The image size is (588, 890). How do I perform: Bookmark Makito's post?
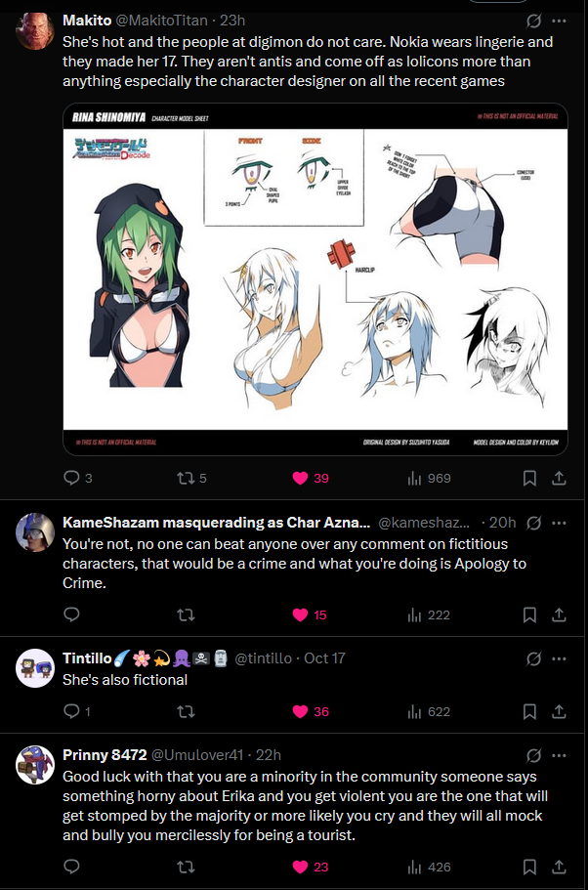tap(529, 479)
